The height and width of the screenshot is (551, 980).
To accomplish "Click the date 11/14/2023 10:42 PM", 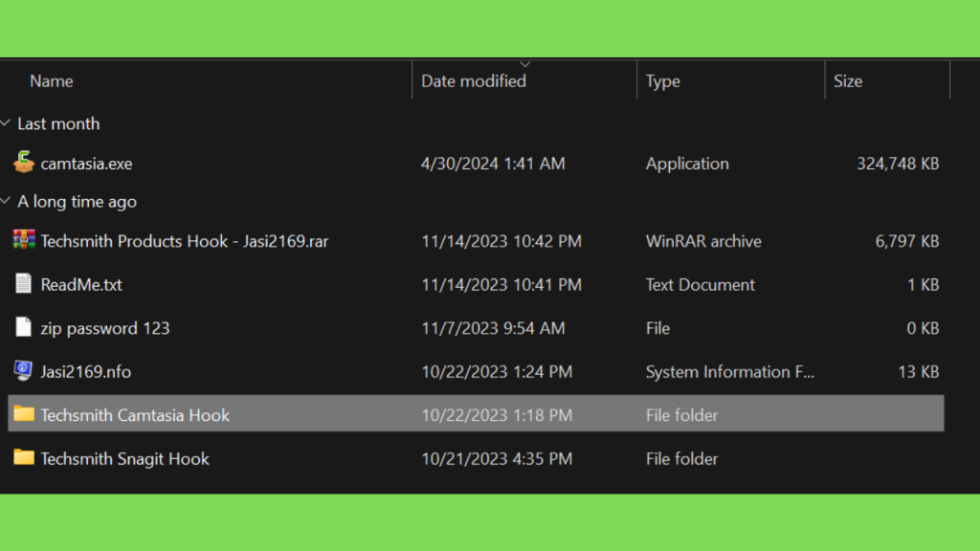I will pyautogui.click(x=501, y=241).
